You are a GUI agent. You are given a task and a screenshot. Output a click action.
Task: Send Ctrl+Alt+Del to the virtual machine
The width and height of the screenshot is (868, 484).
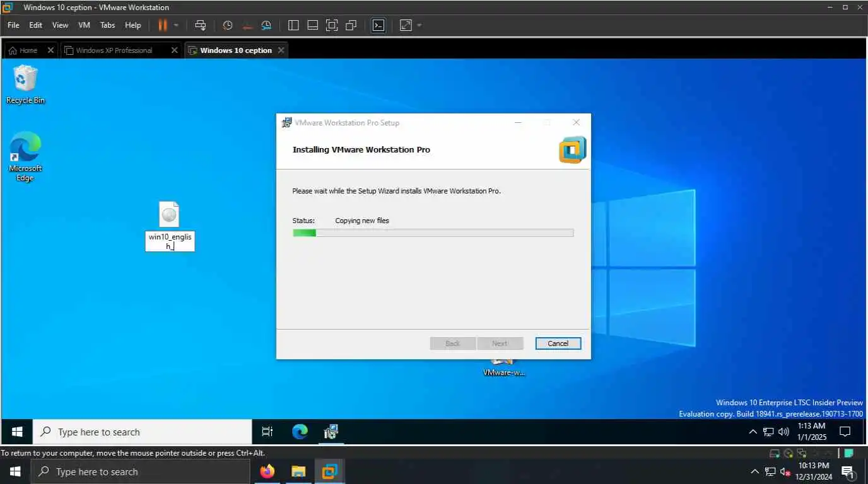point(201,25)
